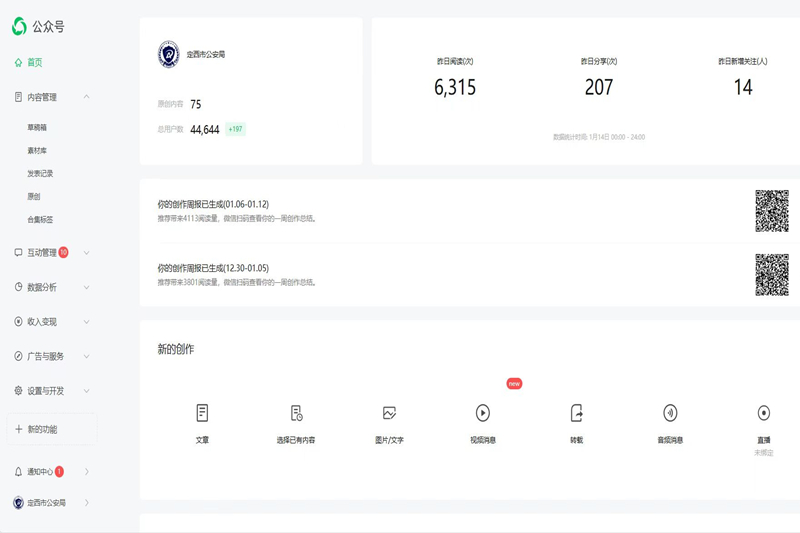
Task: Click the 文章 article creation icon
Action: tap(202, 413)
